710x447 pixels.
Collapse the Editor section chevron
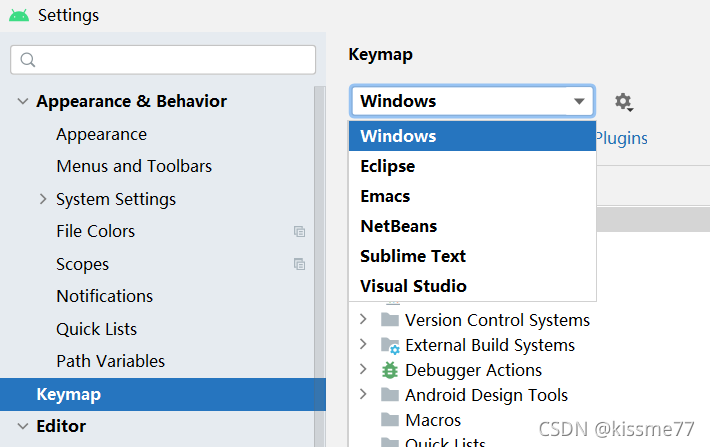23,426
